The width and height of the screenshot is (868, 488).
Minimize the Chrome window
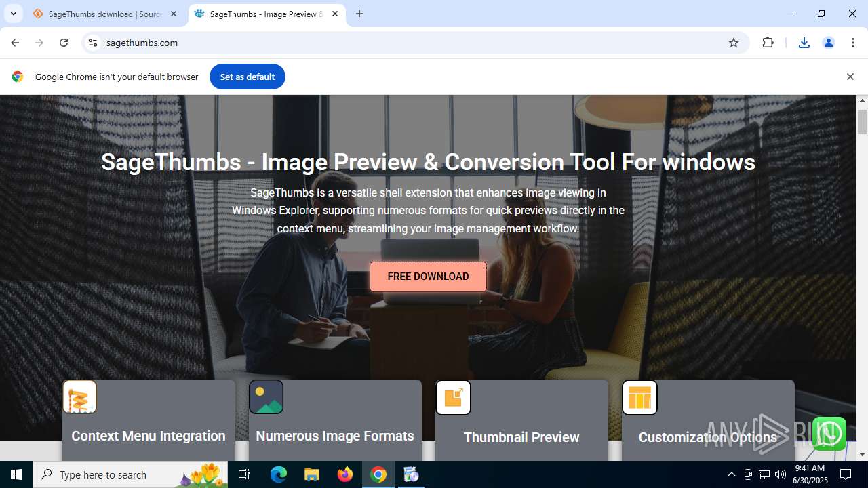tap(790, 14)
